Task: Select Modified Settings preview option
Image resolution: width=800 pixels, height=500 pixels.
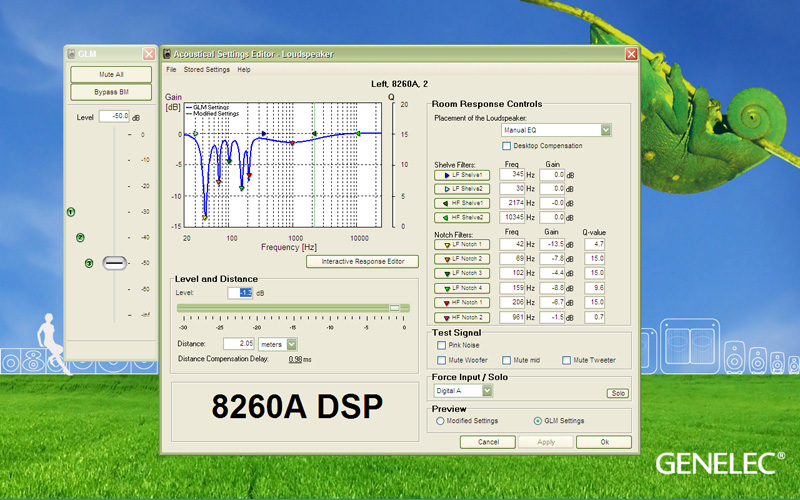Action: pyautogui.click(x=439, y=421)
